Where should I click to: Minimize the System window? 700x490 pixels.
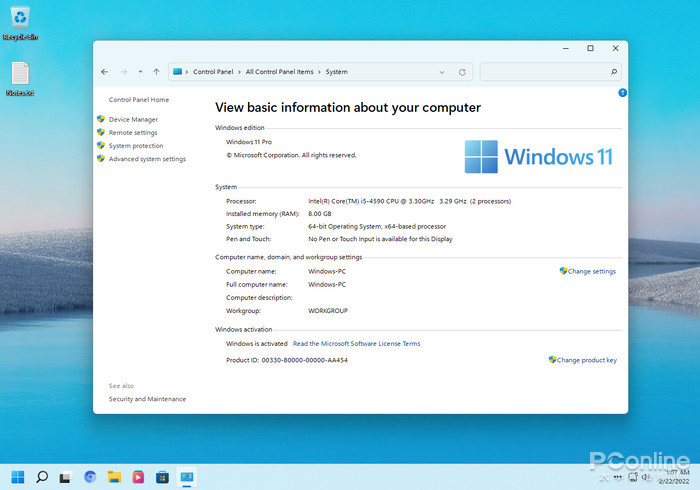tap(566, 48)
